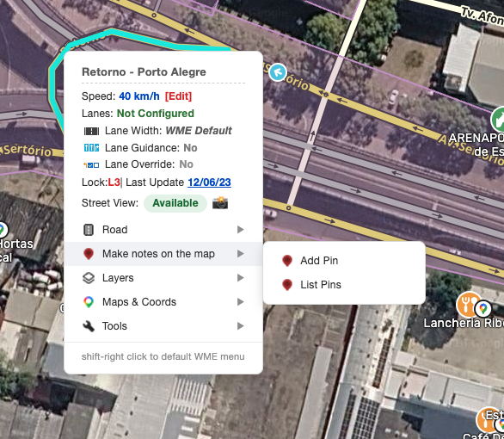
Task: Click the Lane Guidance No value
Action: pos(190,148)
